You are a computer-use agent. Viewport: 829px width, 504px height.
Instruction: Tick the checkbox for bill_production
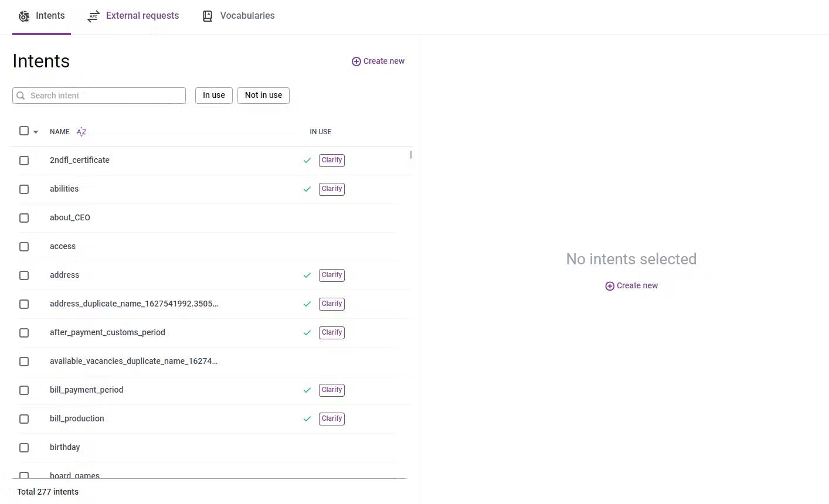coord(24,419)
